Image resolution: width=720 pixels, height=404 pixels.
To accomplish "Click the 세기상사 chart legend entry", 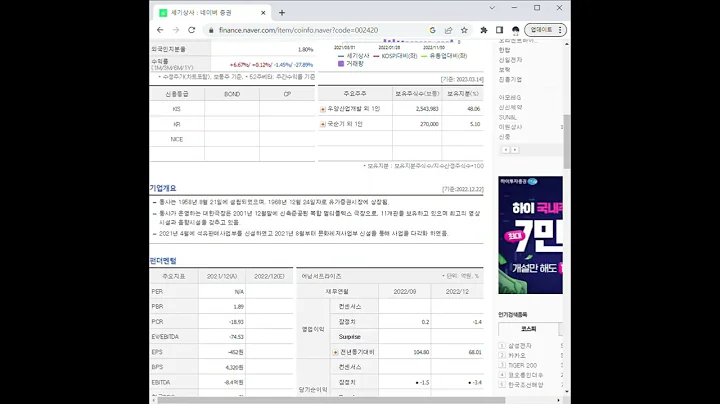I will pos(354,56).
